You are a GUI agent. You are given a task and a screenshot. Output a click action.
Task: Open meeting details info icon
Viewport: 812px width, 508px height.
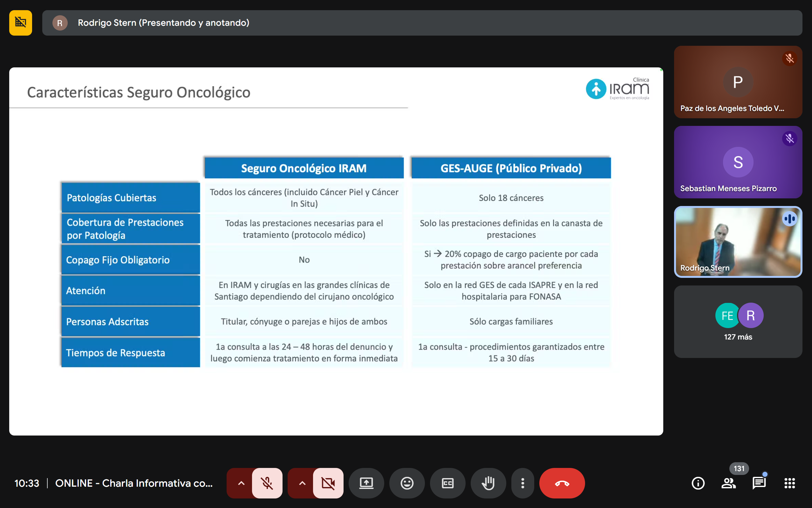click(698, 483)
